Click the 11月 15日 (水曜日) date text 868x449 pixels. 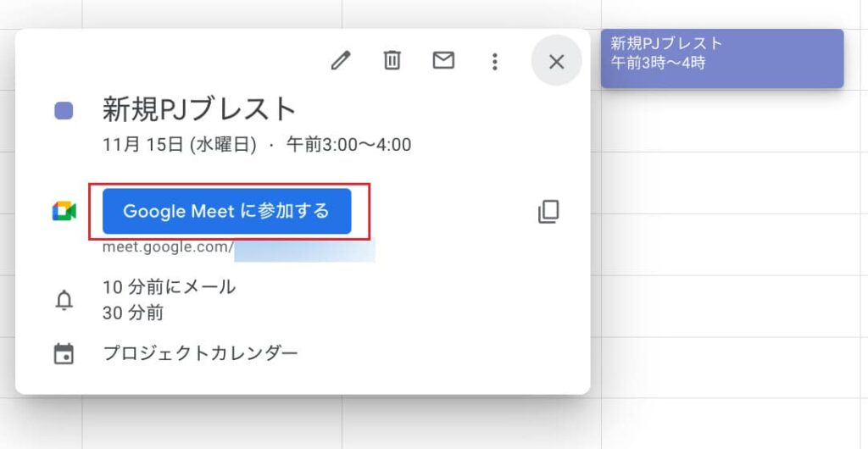pos(179,145)
